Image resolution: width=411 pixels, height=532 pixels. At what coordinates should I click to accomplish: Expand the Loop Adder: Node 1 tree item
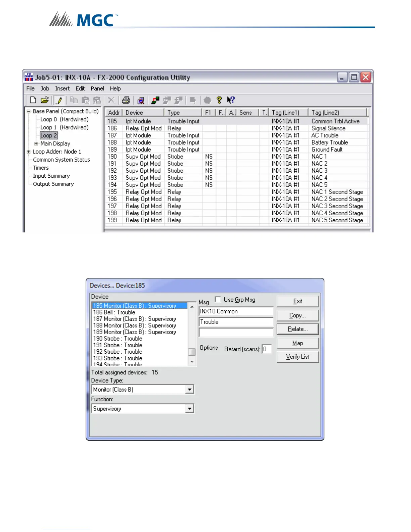[29, 151]
